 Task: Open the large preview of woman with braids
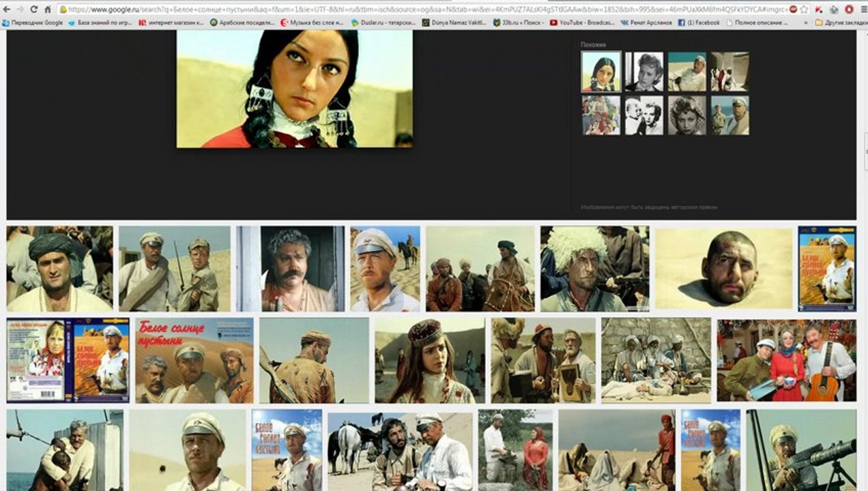pos(295,89)
